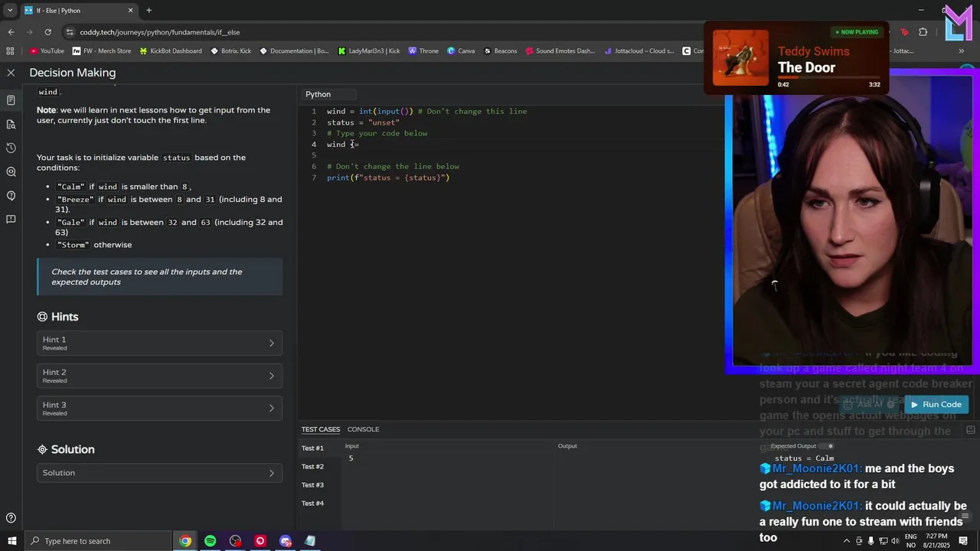Switch to the CONSOLE tab
The image size is (980, 551).
click(x=363, y=429)
